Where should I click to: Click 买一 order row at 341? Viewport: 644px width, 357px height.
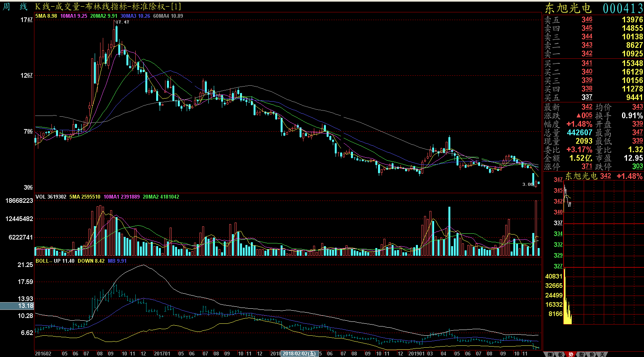[593, 63]
